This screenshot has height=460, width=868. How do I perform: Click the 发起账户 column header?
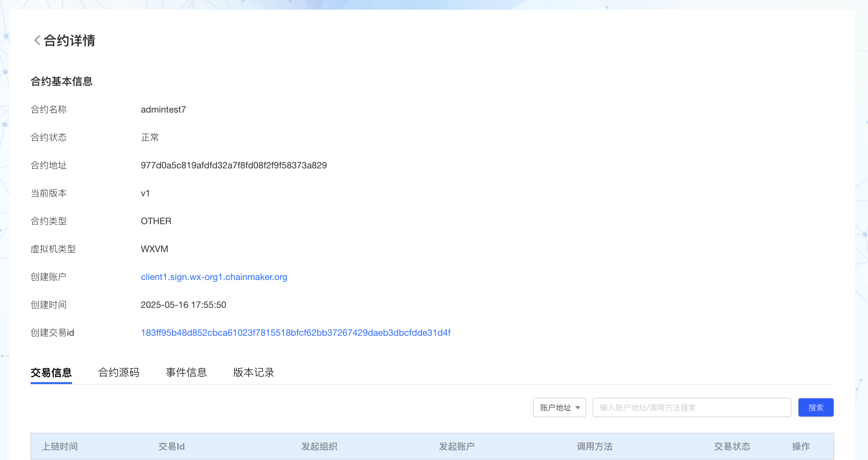pyautogui.click(x=457, y=446)
